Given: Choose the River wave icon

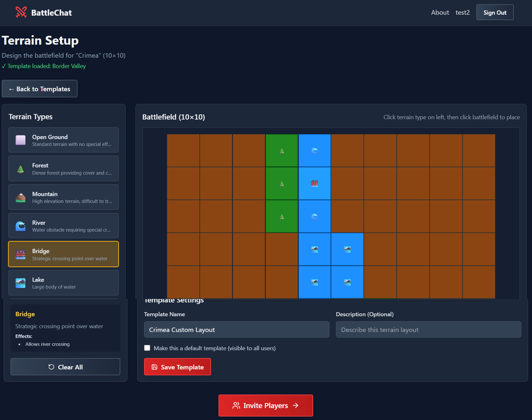Looking at the screenshot, I should point(21,226).
